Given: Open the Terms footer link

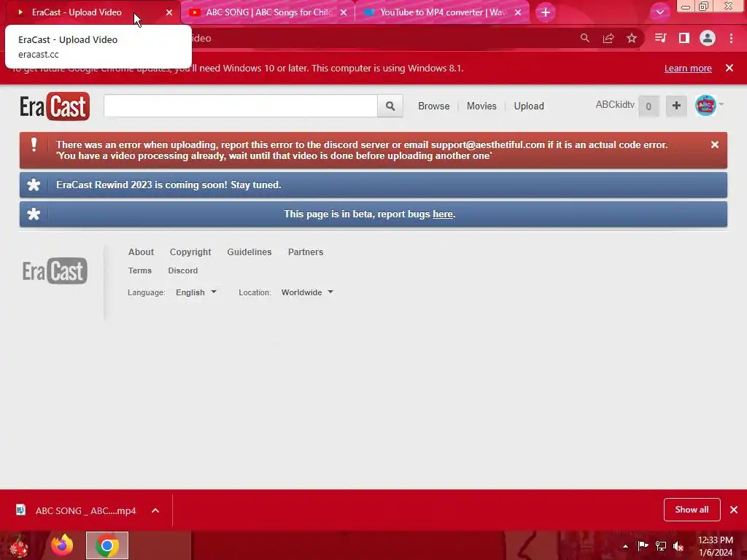Looking at the screenshot, I should coord(139,271).
